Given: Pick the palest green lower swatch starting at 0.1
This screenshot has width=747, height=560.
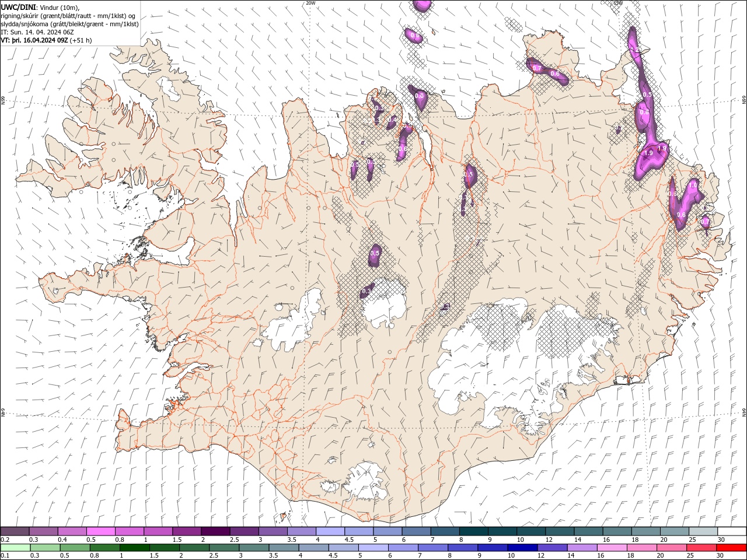Looking at the screenshot, I should [x=15, y=548].
